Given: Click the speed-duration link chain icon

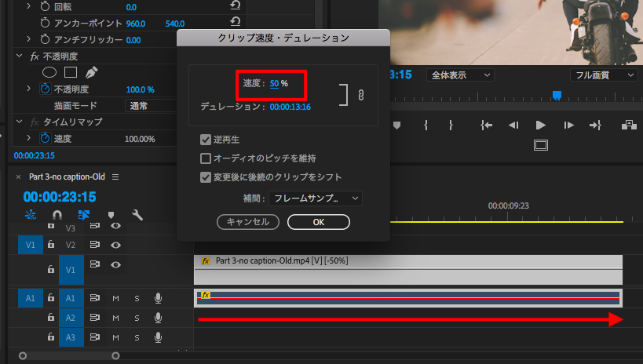Looking at the screenshot, I should [361, 95].
